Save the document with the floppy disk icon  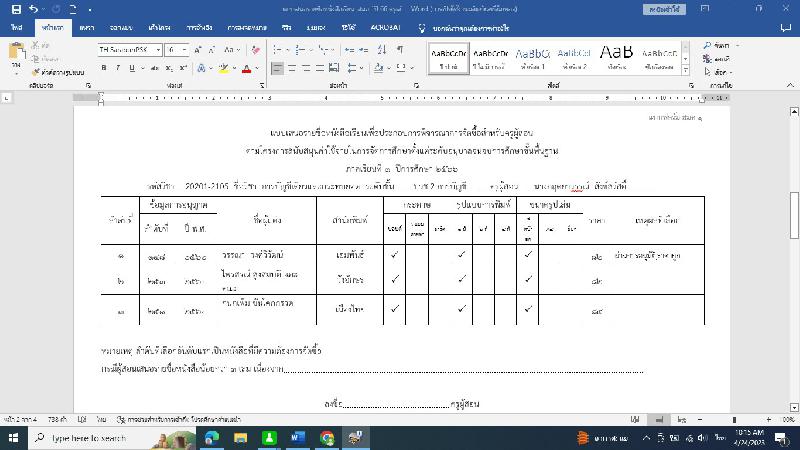pyautogui.click(x=16, y=9)
